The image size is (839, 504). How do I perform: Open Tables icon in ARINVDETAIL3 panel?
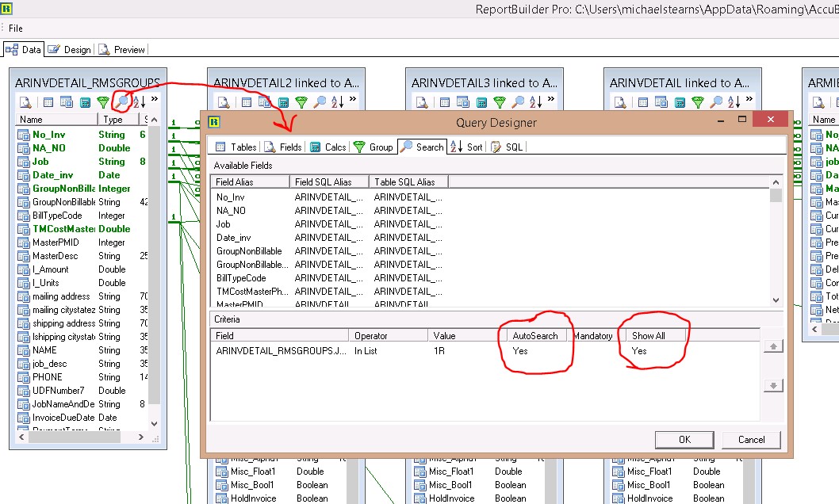(x=445, y=101)
